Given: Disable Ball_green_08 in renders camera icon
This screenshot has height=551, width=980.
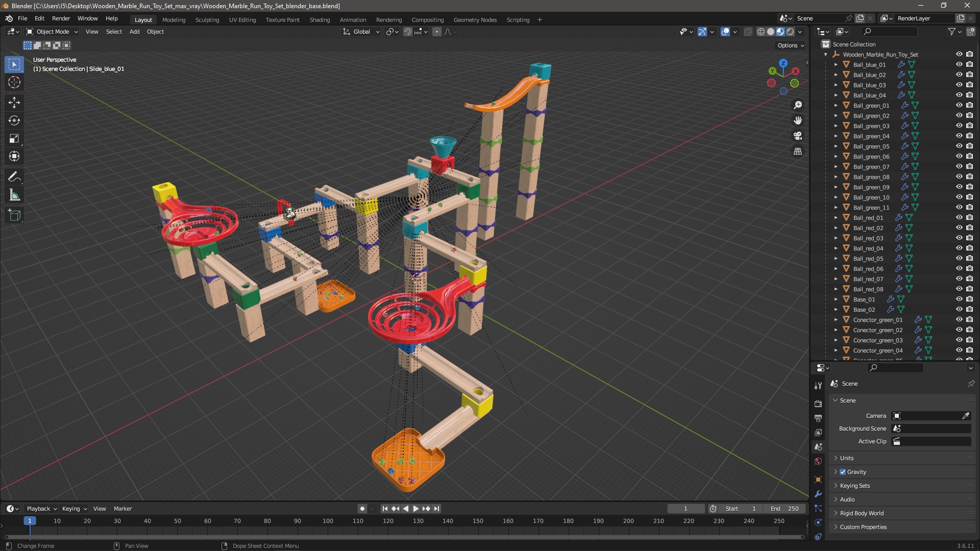Looking at the screenshot, I should [x=969, y=177].
